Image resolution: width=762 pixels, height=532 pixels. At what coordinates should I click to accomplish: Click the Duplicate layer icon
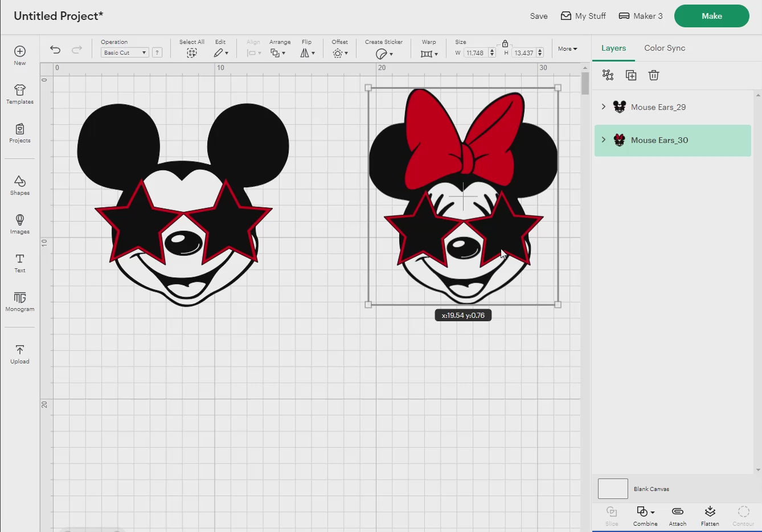pos(631,75)
